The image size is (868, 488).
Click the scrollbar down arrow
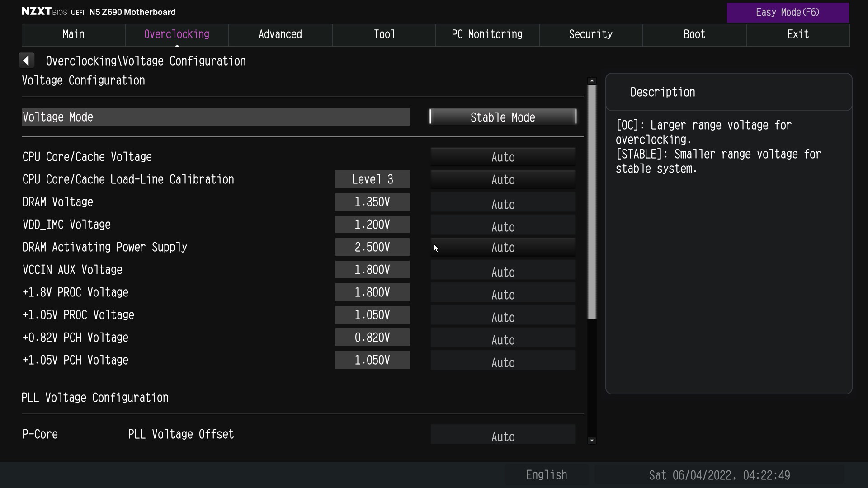tap(592, 441)
